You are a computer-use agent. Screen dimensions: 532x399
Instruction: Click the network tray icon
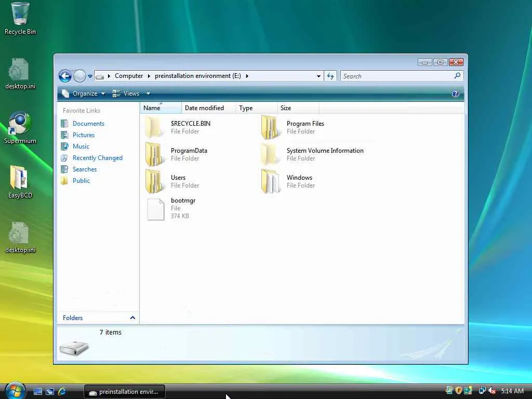(x=482, y=391)
